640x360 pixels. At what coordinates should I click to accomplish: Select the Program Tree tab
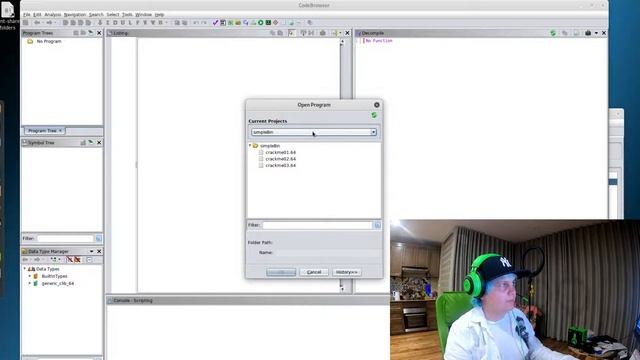pos(42,131)
